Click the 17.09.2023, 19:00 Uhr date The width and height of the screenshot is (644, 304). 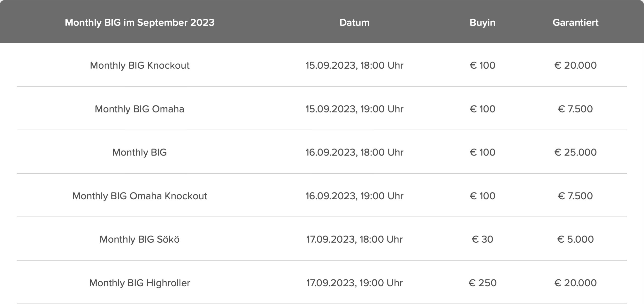[354, 283]
